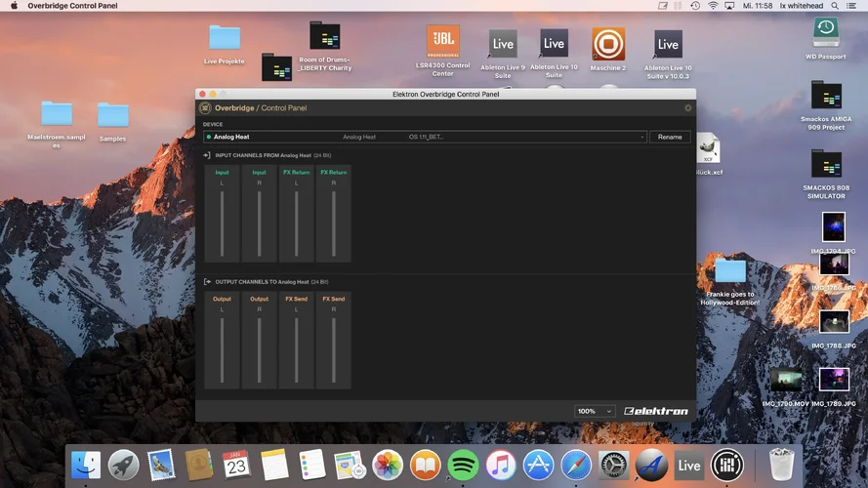Open the 100% zoom dropdown
868x488 pixels.
pos(595,411)
